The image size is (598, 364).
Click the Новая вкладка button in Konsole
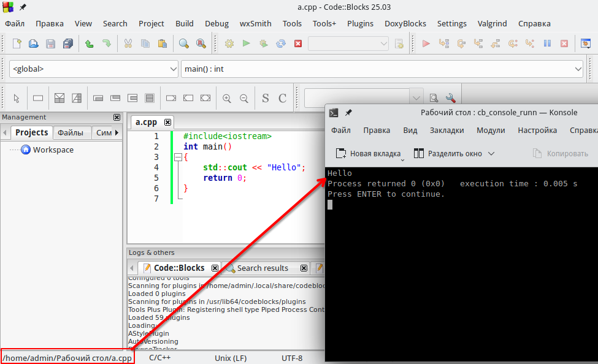(x=369, y=154)
